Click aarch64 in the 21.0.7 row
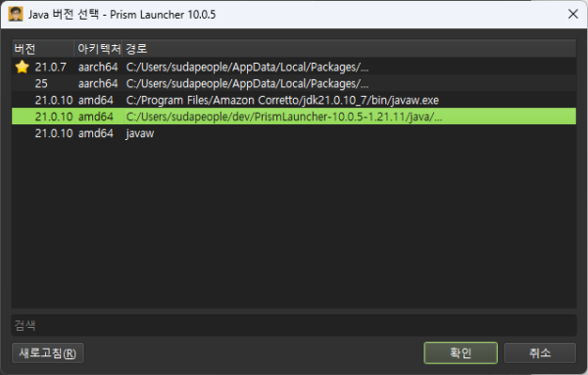The width and height of the screenshot is (588, 375). tap(98, 67)
